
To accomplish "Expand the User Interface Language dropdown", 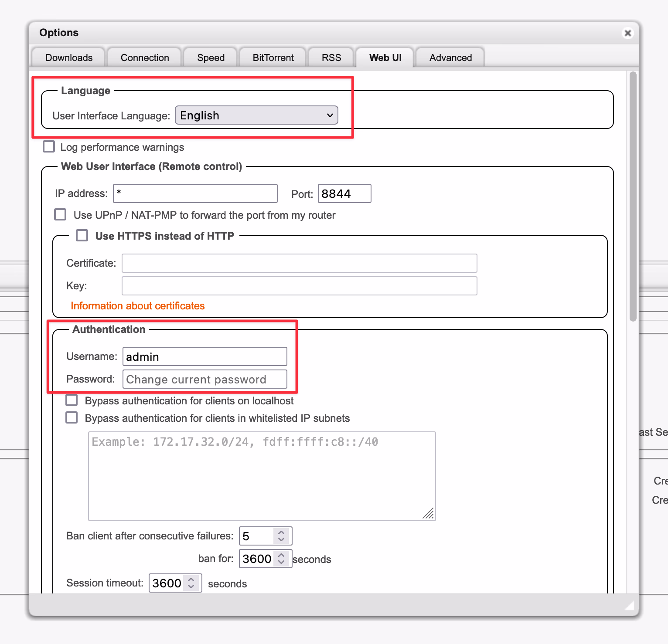I will point(256,115).
